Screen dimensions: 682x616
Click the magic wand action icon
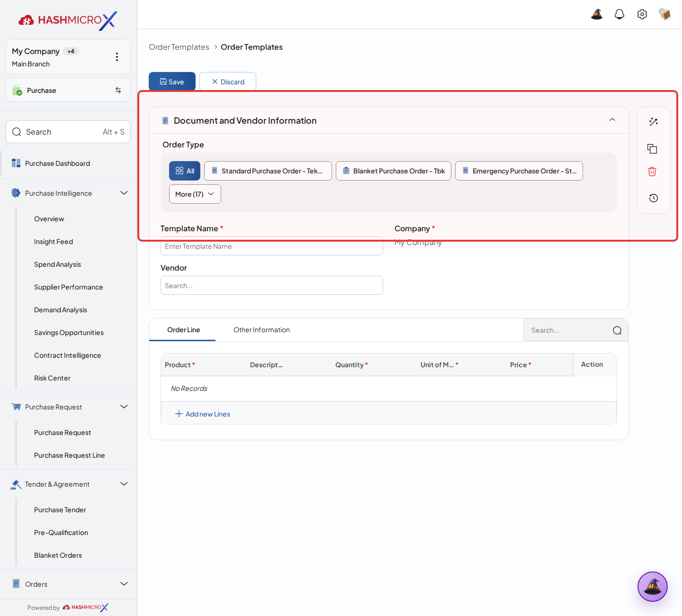point(654,122)
